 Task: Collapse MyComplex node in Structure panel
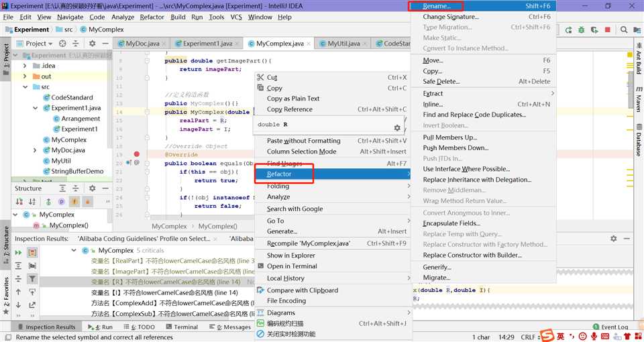click(x=15, y=215)
